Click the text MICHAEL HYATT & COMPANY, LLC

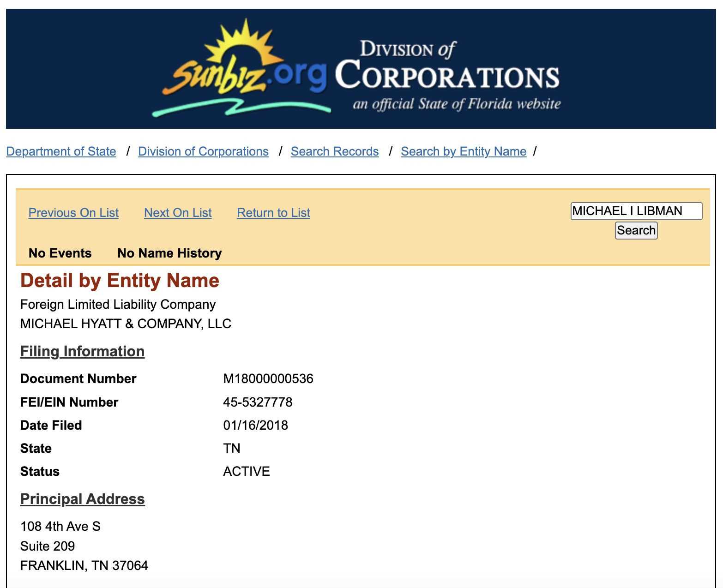(126, 324)
